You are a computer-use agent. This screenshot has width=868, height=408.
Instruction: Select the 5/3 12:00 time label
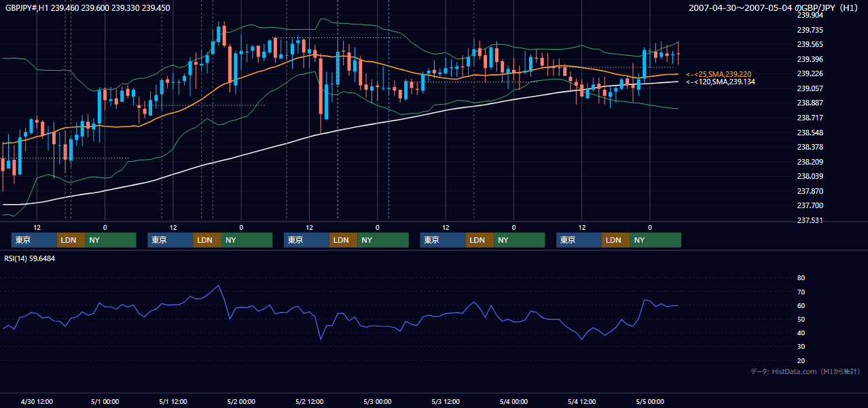tap(446, 402)
